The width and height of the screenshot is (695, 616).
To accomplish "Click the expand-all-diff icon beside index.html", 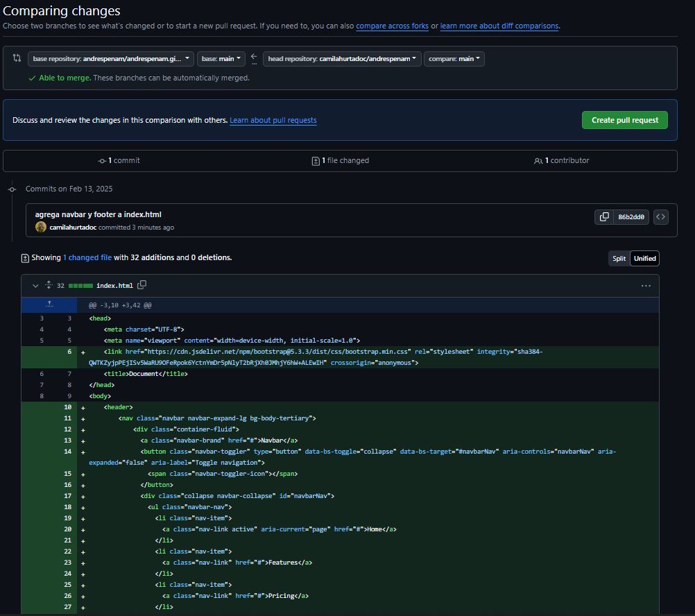I will [x=49, y=285].
